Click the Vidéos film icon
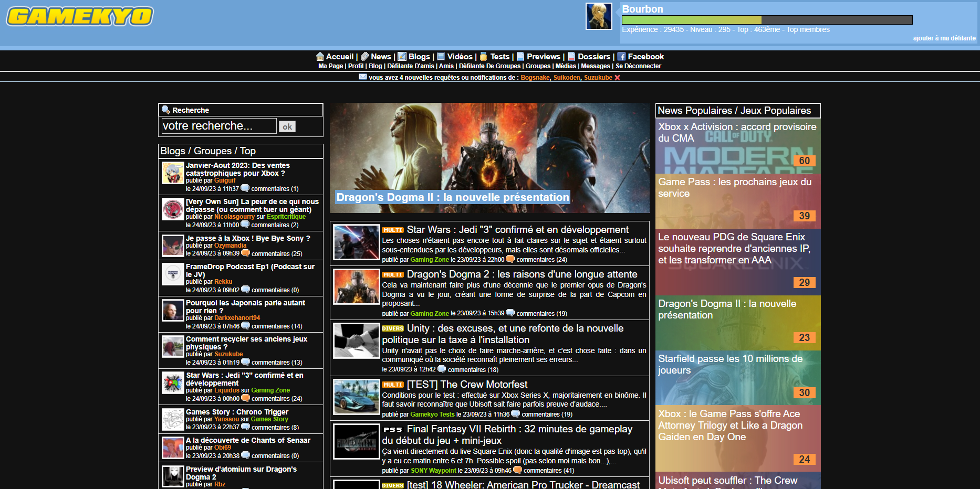The width and height of the screenshot is (980, 489). point(441,57)
